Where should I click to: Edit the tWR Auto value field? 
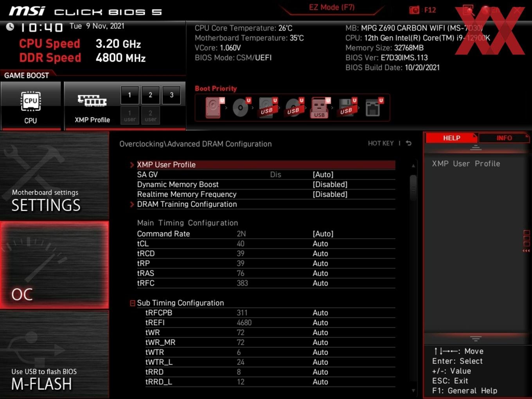point(320,332)
